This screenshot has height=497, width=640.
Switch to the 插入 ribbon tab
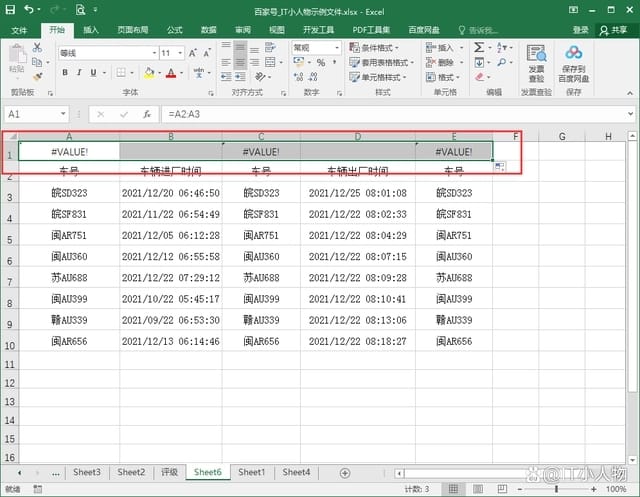point(91,30)
